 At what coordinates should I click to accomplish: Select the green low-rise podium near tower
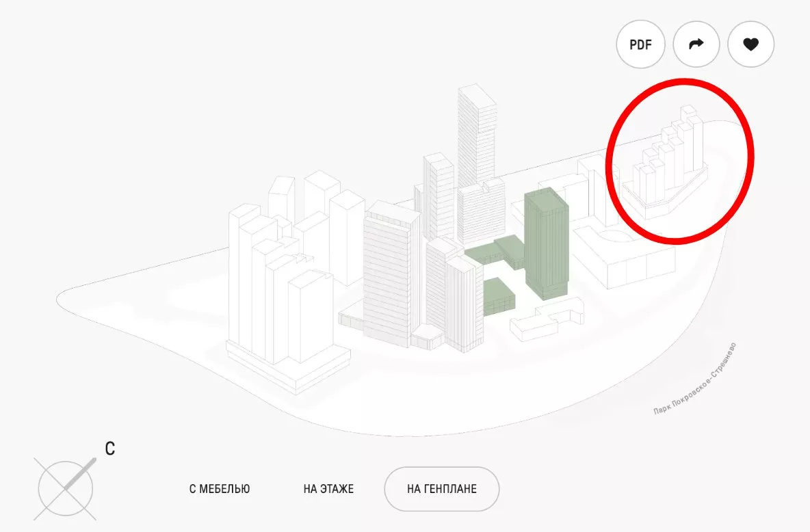(495, 252)
